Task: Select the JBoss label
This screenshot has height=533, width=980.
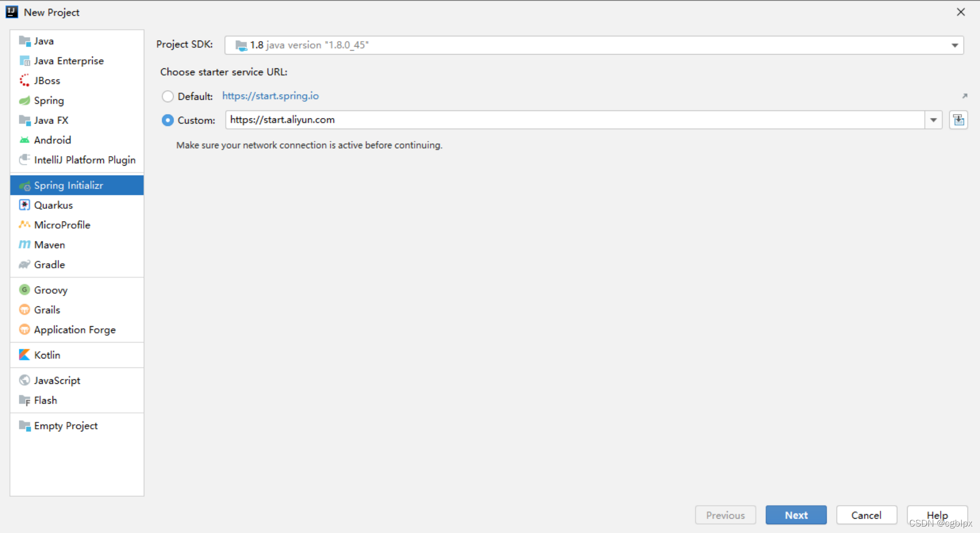Action: [47, 80]
